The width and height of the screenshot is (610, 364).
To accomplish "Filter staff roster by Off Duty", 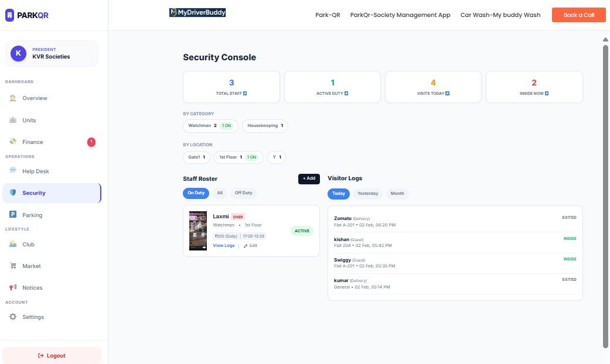I will (x=243, y=193).
